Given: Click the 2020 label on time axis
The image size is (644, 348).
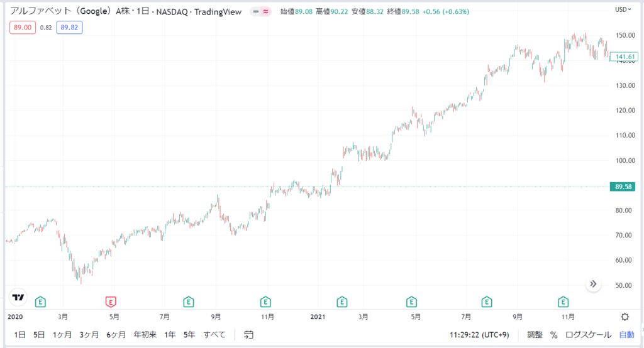Looking at the screenshot, I should pyautogui.click(x=15, y=317).
